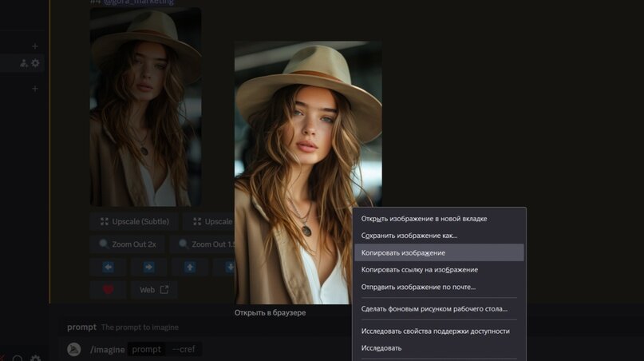Open user settings gear at bottom left
Image resolution: width=644 pixels, height=361 pixels.
[x=35, y=359]
